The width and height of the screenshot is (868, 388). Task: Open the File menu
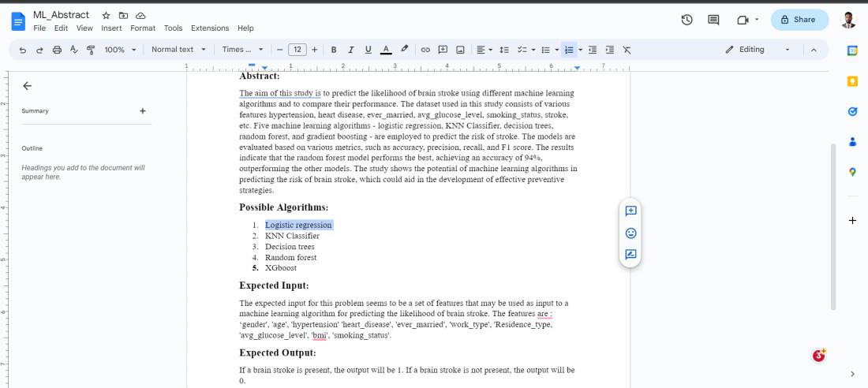[x=39, y=28]
